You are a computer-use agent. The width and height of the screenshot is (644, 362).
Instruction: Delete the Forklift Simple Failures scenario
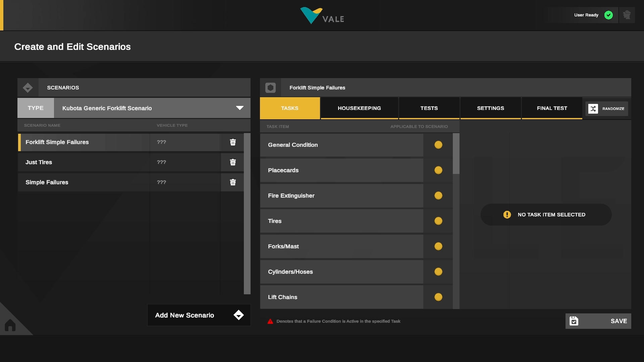click(x=233, y=142)
